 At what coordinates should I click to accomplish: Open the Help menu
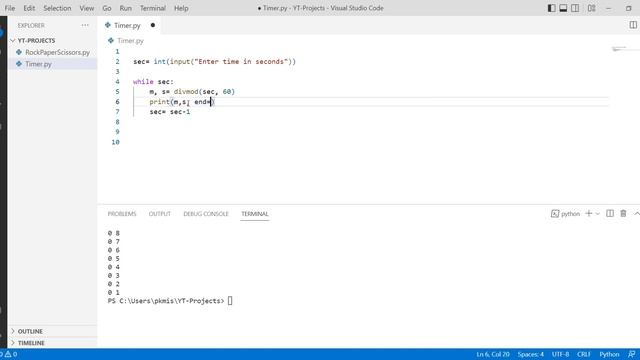pyautogui.click(x=181, y=8)
